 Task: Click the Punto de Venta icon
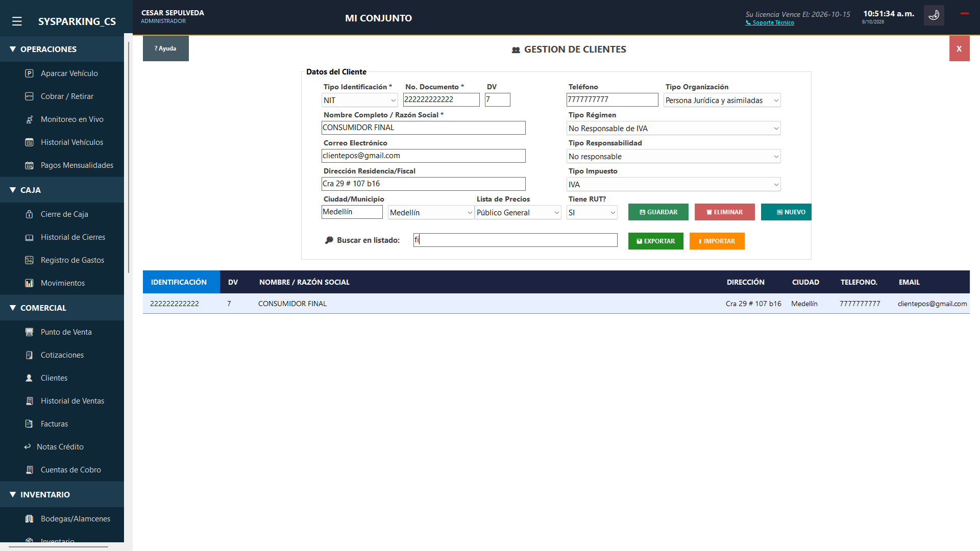[x=29, y=332]
